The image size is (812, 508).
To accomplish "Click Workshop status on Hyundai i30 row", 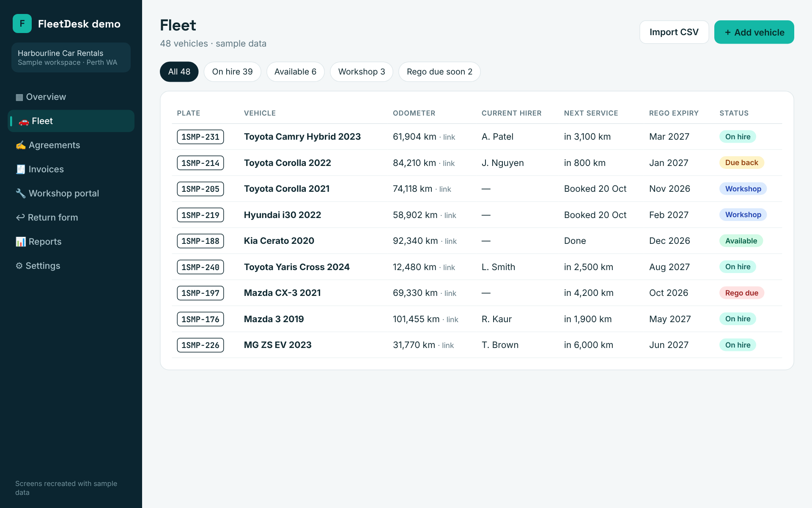I will pos(743,215).
